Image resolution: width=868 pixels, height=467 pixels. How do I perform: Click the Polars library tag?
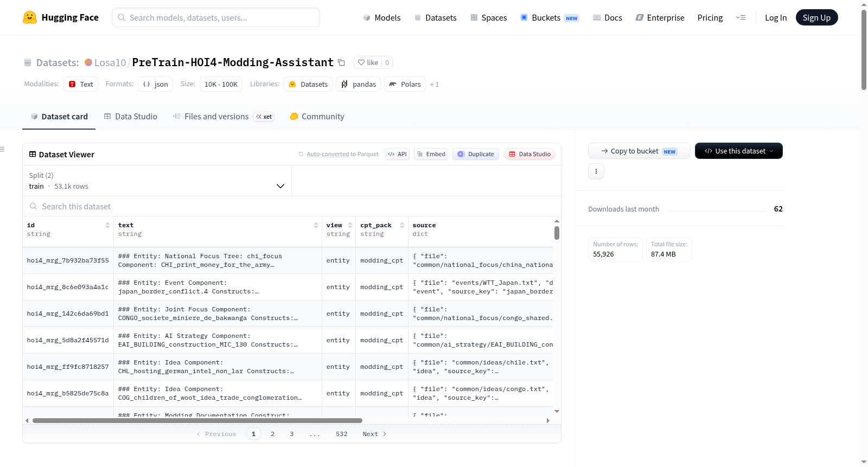[405, 84]
